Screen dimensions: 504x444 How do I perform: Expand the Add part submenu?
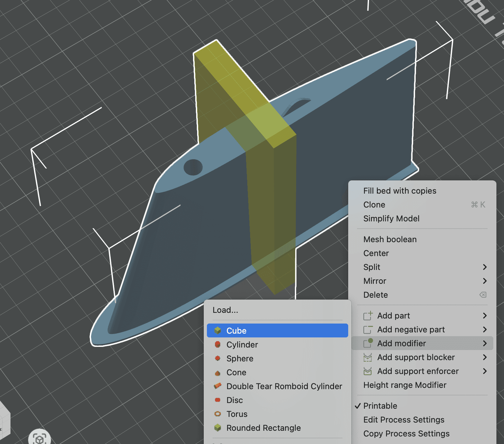click(x=422, y=315)
